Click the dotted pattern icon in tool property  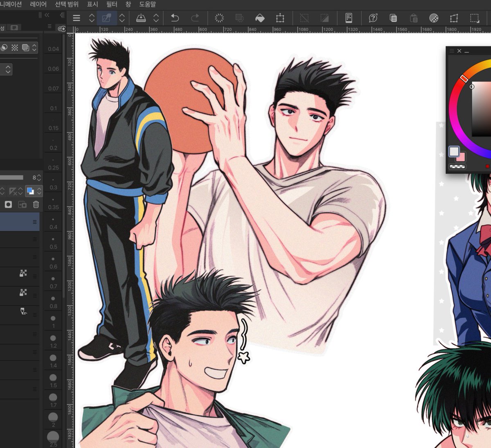(15, 48)
